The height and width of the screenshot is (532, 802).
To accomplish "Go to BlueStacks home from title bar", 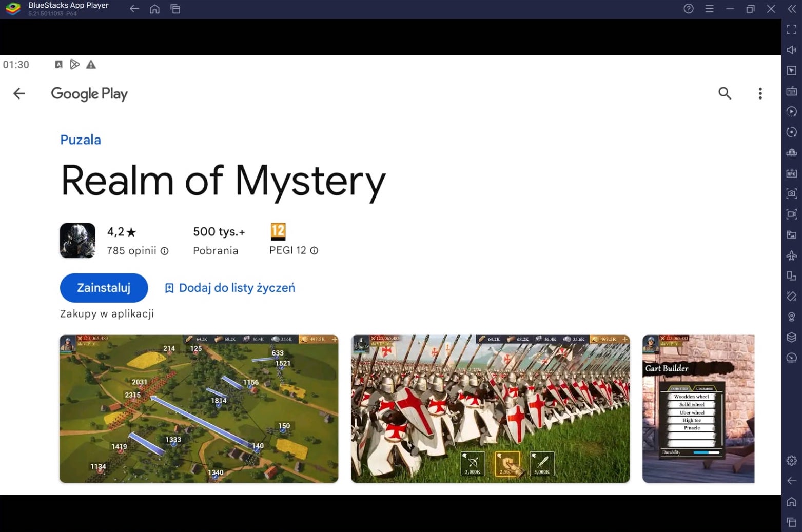I will point(154,9).
